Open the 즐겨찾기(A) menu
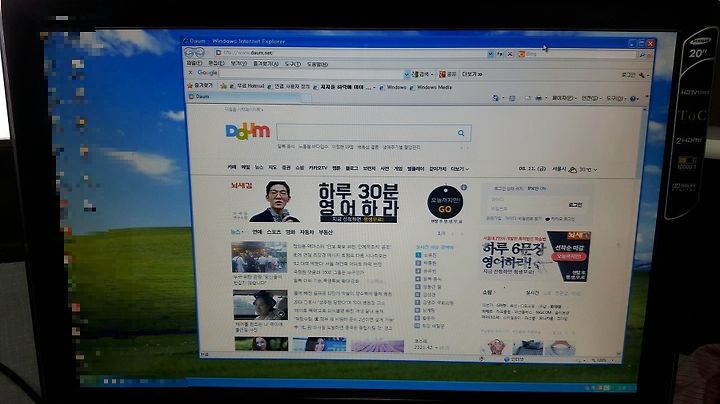Screen dimensions: 720x404 [265, 64]
